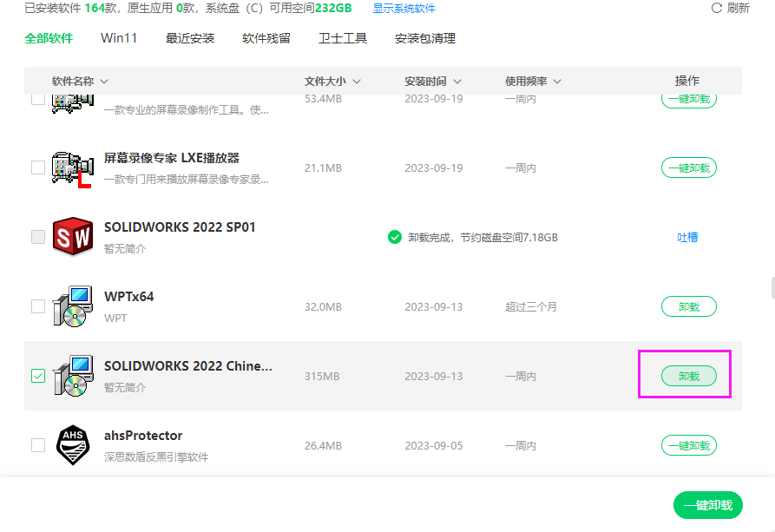The image size is (775, 532).
Task: Click the 显示系统软件 link
Action: tap(404, 9)
